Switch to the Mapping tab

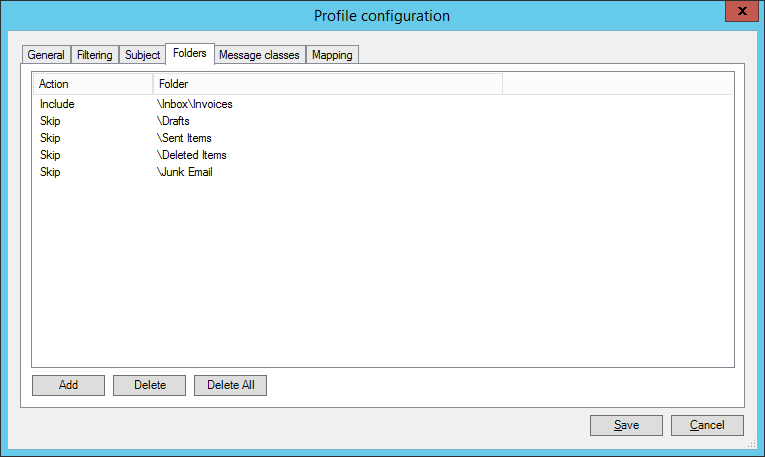click(x=332, y=55)
